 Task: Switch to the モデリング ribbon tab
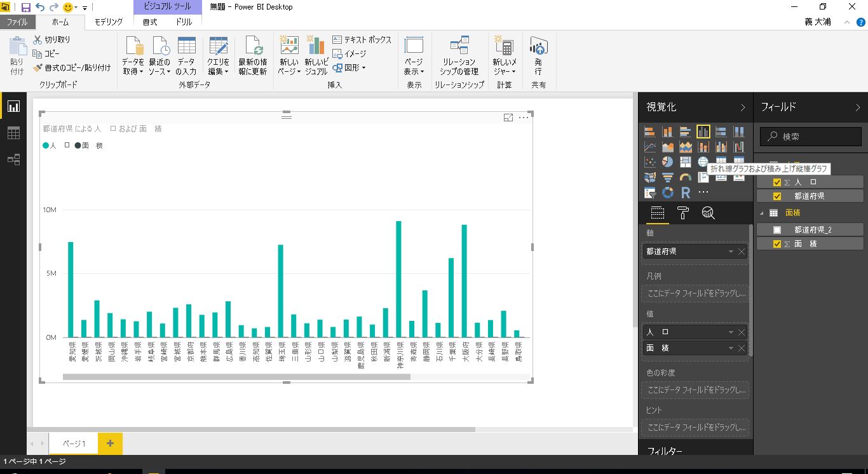click(x=109, y=22)
